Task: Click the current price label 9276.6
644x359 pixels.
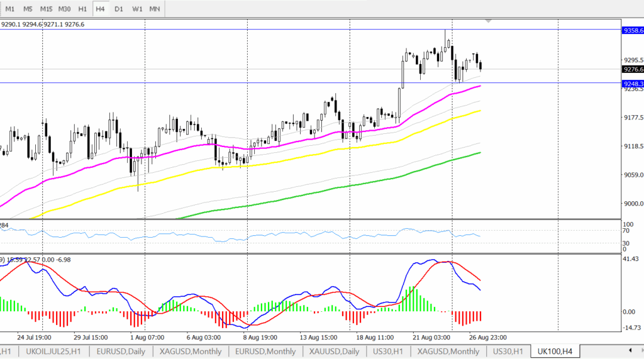Action: 632,69
